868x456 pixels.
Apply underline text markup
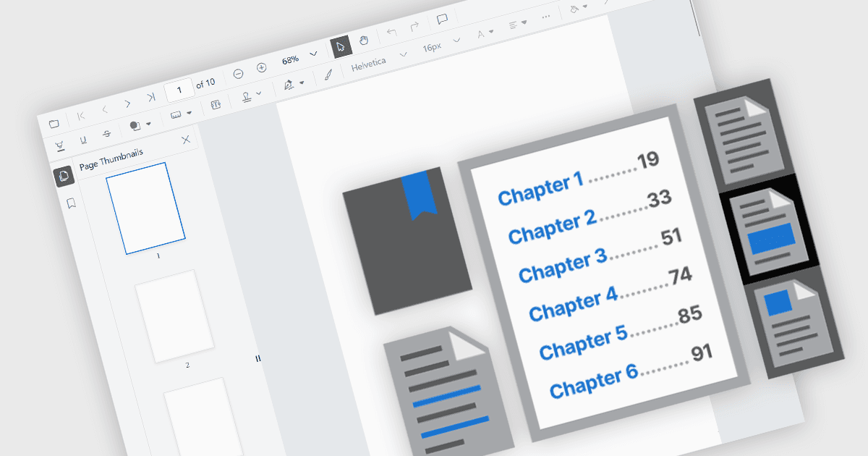(x=83, y=140)
